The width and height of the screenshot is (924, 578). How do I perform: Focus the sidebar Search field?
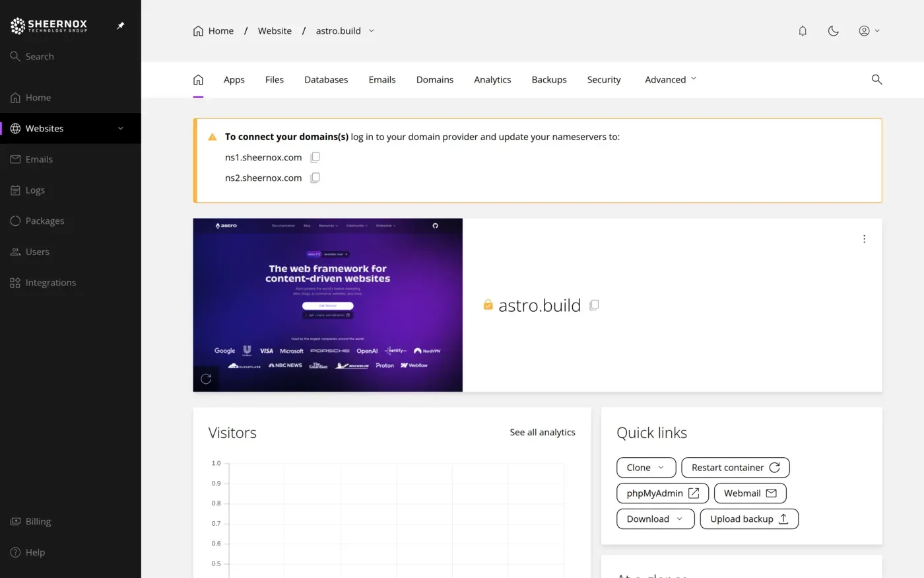click(x=71, y=57)
